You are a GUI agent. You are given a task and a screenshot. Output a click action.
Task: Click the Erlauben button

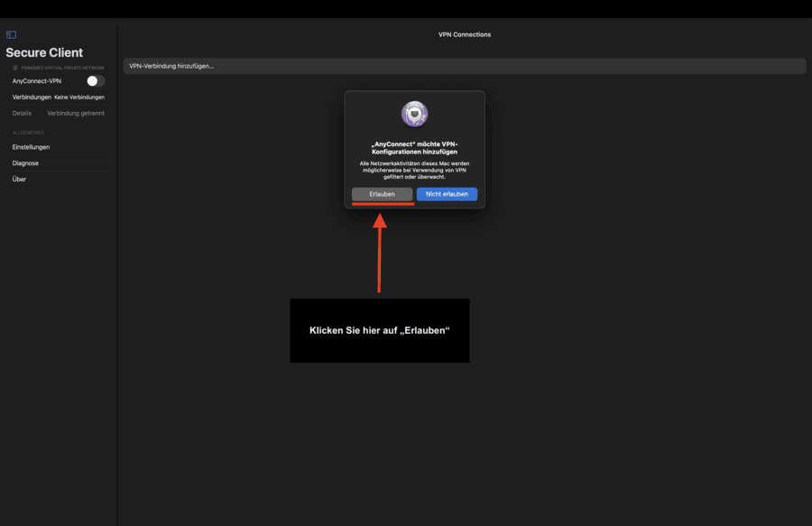[383, 194]
